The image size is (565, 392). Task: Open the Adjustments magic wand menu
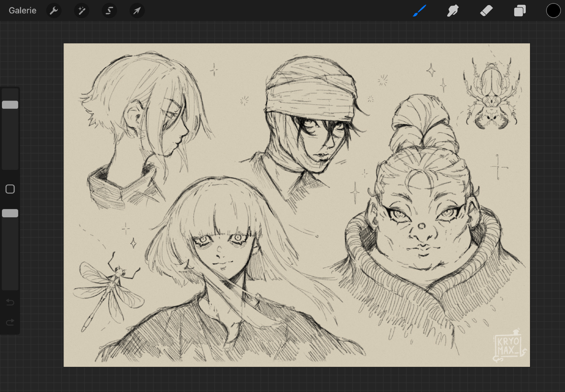coord(81,11)
